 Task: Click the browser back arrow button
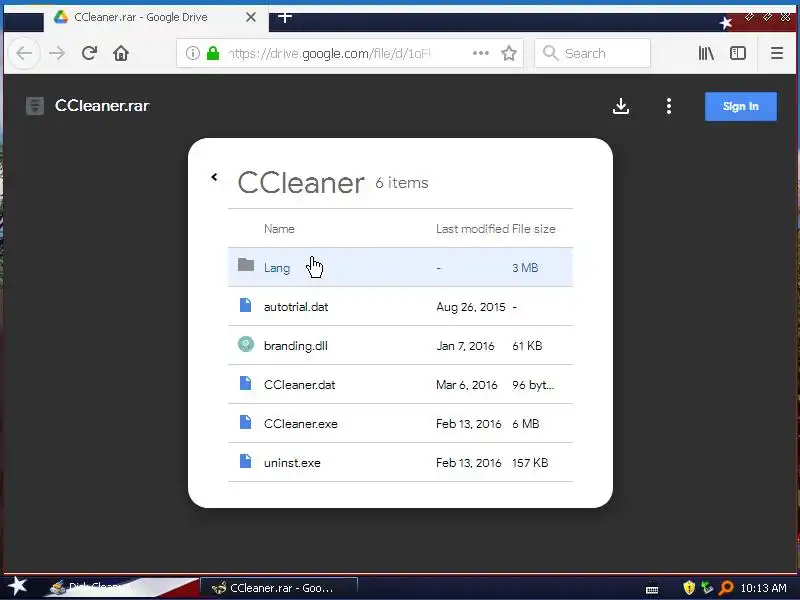[24, 53]
